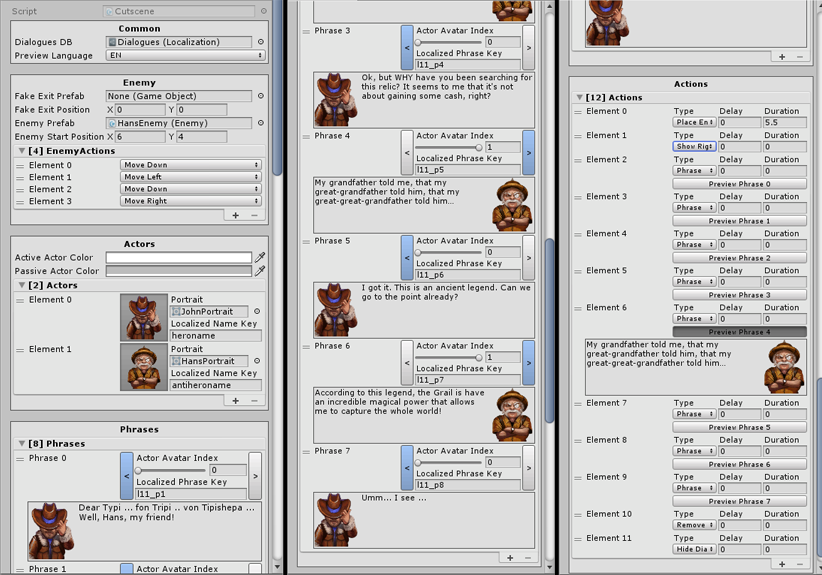
Task: Click the Preview Phrase 5 button
Action: [739, 427]
